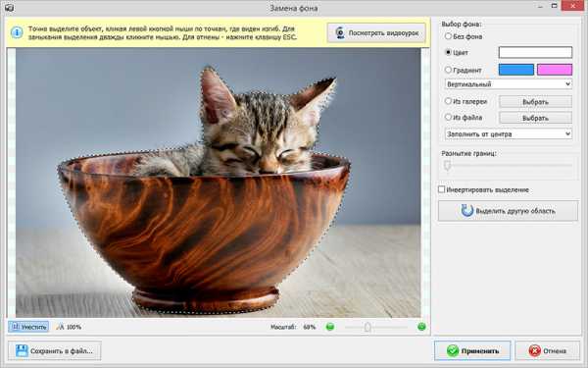Select the Без фона radio option
This screenshot has width=588, height=368.
(x=448, y=36)
